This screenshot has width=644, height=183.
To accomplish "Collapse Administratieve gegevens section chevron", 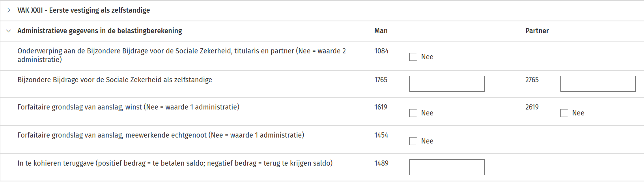I will click(x=9, y=31).
